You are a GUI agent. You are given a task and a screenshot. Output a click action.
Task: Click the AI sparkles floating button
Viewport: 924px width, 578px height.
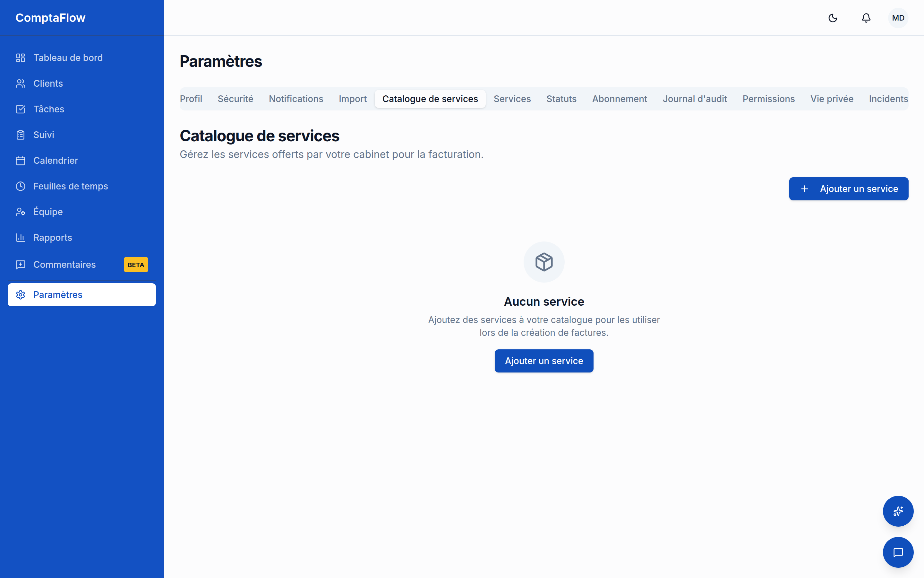898,511
